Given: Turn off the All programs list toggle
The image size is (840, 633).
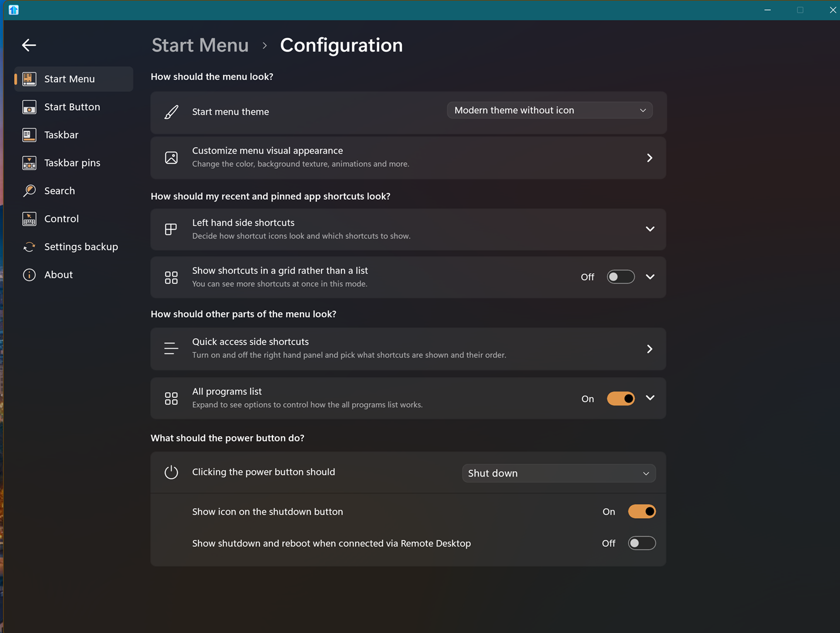Looking at the screenshot, I should click(620, 399).
